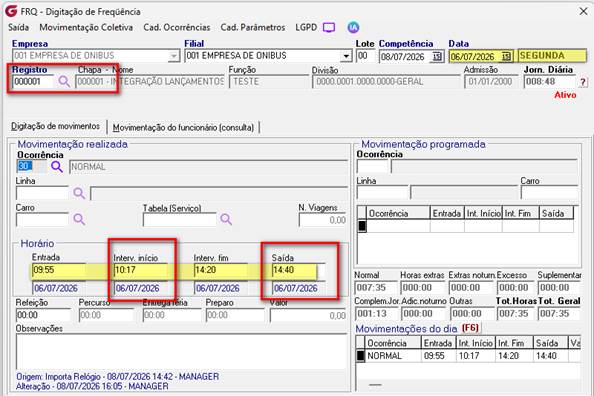Image resolution: width=594 pixels, height=396 pixels.
Task: Click the Competência field 08/07/2026
Action: point(405,56)
